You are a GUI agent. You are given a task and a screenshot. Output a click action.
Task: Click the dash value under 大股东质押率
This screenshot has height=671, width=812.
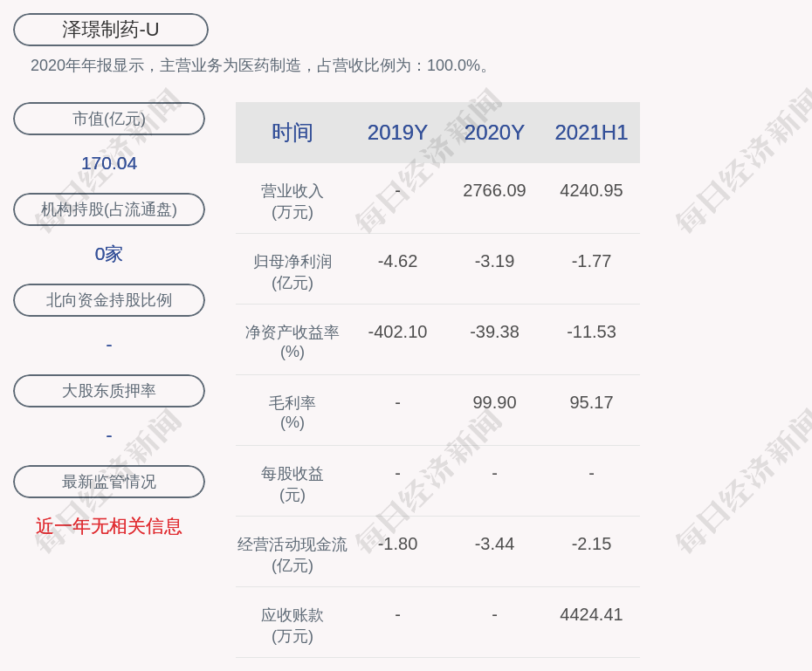pos(109,436)
